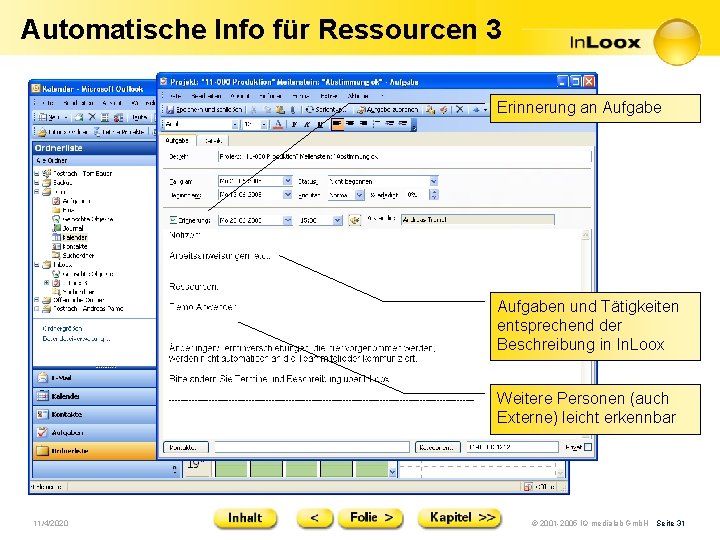Click the increase indent icon
The width and height of the screenshot is (720, 540).
pos(402,124)
